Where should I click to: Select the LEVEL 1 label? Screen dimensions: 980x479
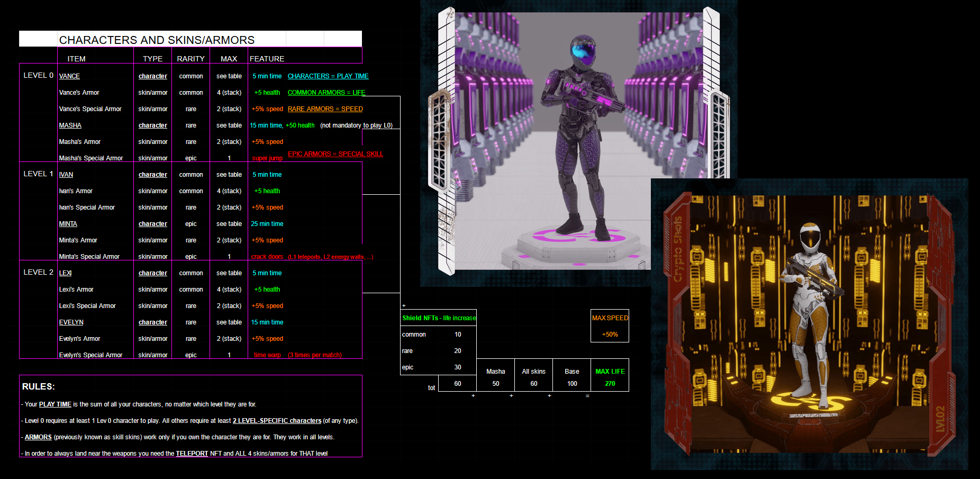pyautogui.click(x=38, y=174)
